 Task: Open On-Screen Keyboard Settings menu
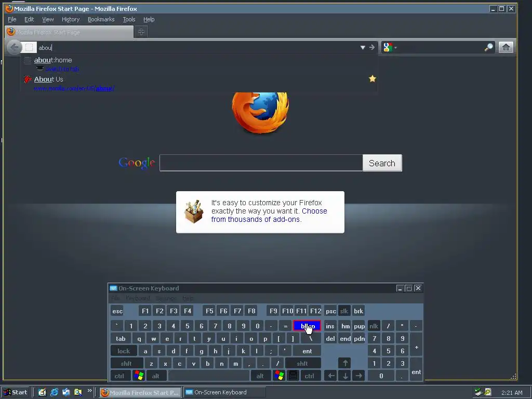pos(166,298)
